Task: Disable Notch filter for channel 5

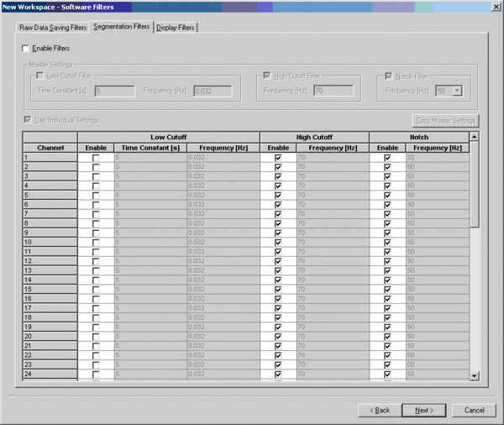Action: point(387,195)
